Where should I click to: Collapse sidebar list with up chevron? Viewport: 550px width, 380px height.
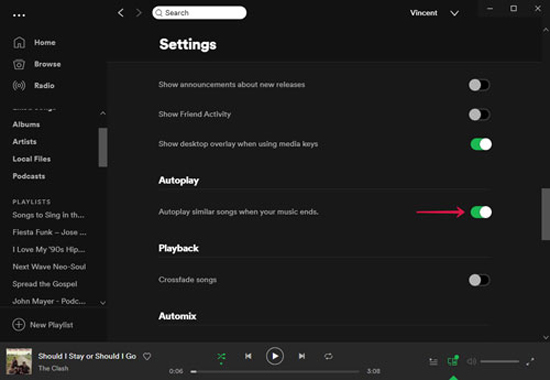[103, 113]
